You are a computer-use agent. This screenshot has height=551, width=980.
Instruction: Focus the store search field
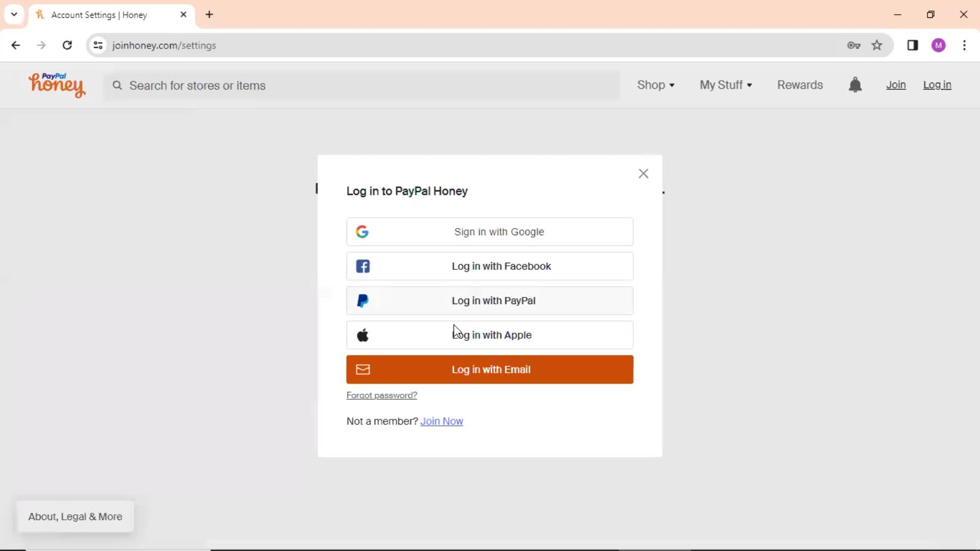pos(362,86)
